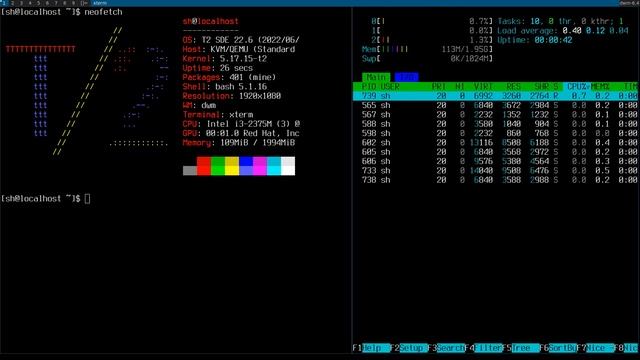Click the Swp usage meter bar

427,59
